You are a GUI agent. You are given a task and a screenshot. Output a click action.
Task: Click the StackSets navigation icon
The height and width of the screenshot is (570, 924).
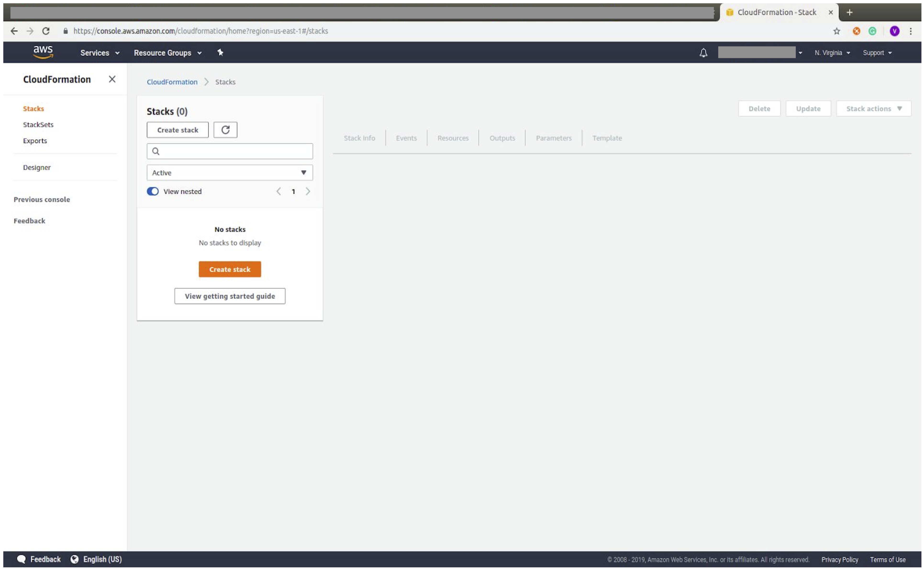coord(38,124)
